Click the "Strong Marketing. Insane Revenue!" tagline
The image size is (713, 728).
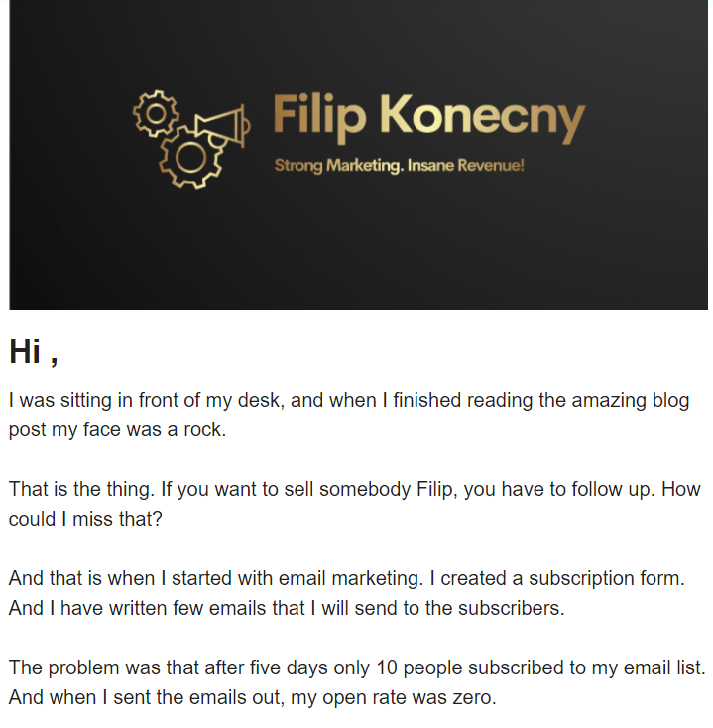(x=399, y=165)
